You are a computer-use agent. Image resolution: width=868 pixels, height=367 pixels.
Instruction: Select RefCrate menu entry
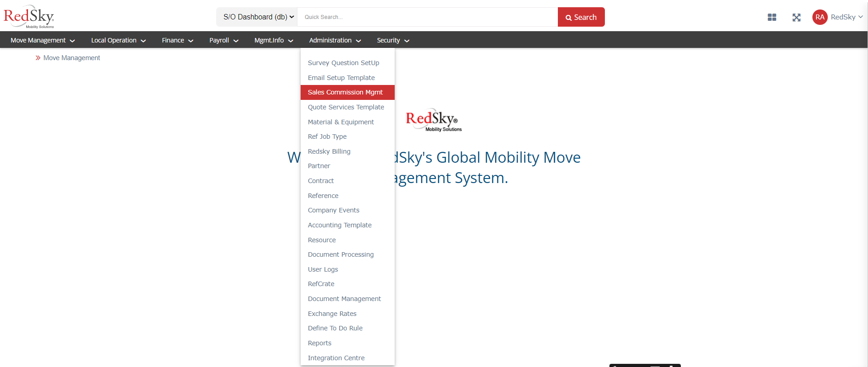(x=348, y=284)
